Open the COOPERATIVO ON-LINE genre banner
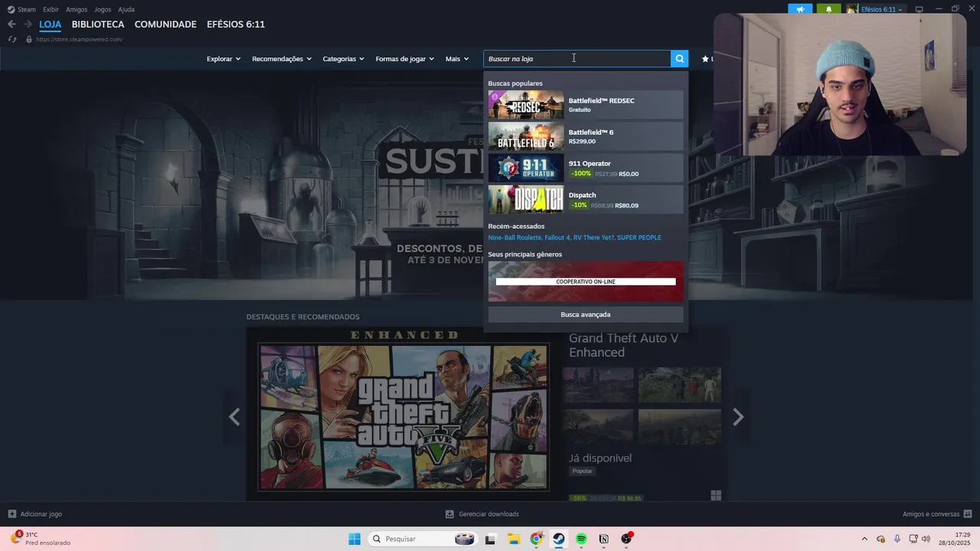The image size is (980, 551). click(586, 281)
